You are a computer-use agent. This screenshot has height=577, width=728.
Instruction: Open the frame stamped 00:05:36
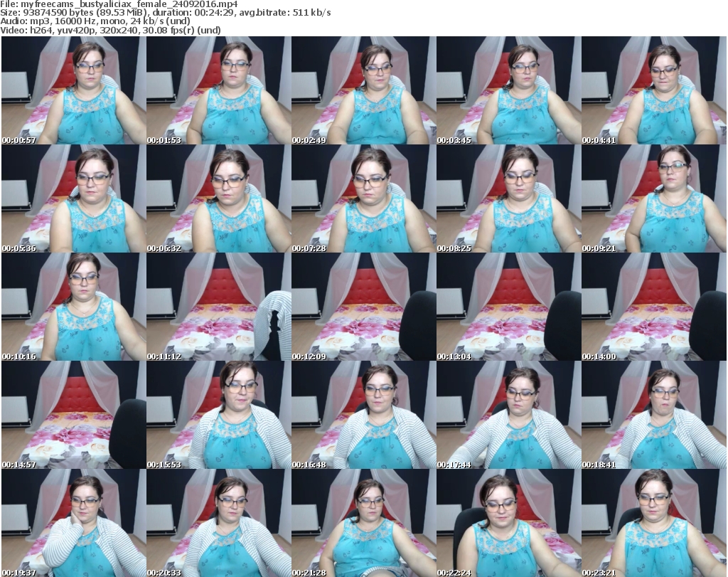(74, 198)
